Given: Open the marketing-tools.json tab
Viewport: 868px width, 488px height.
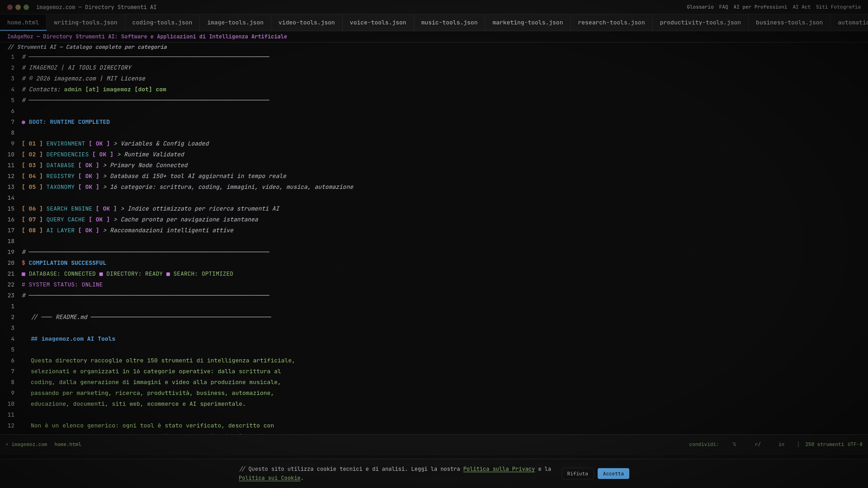Looking at the screenshot, I should pos(528,23).
